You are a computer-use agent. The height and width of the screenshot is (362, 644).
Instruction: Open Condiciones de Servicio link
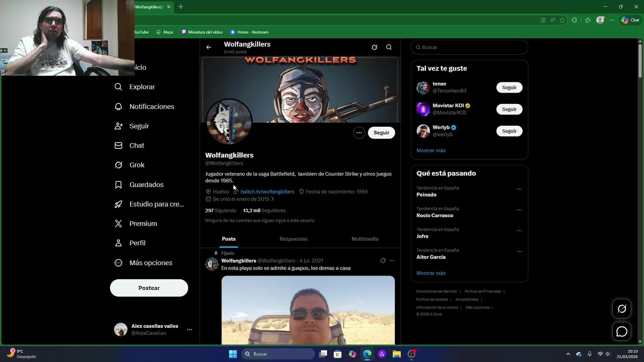[436, 292]
